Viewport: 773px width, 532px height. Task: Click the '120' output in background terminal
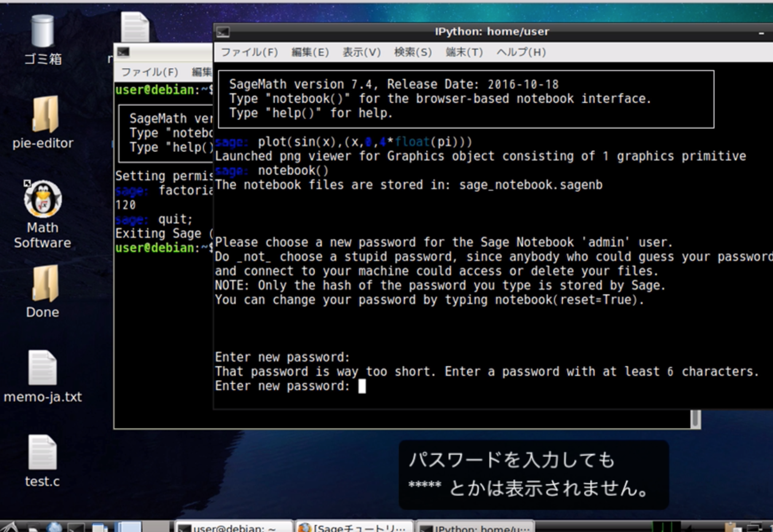click(x=125, y=205)
